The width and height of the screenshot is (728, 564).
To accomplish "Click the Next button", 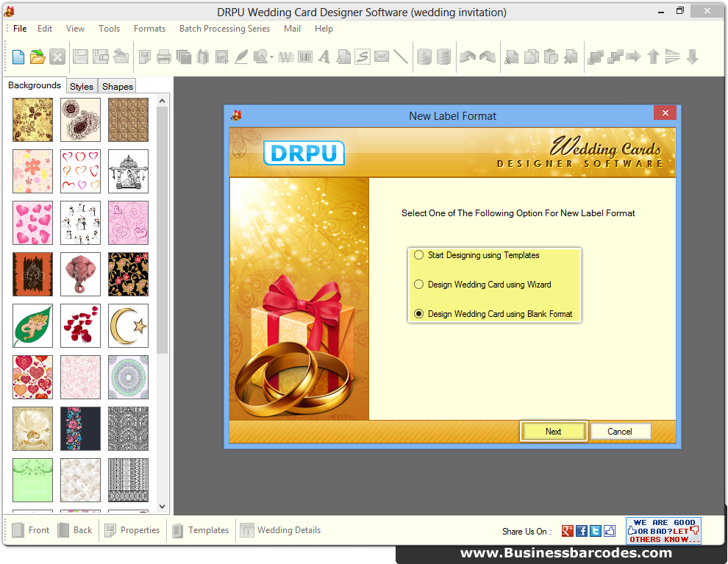I will click(x=554, y=431).
